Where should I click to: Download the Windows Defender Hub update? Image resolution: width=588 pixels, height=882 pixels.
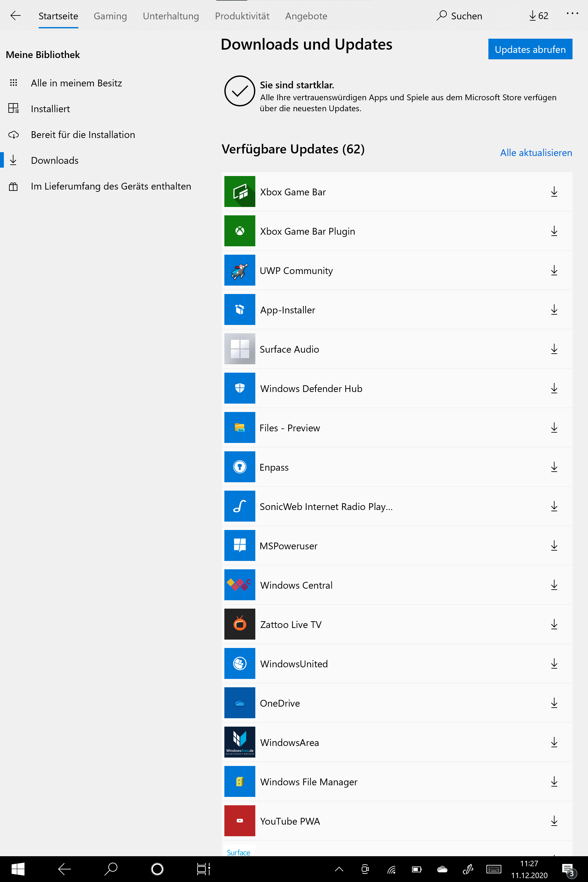click(x=554, y=388)
